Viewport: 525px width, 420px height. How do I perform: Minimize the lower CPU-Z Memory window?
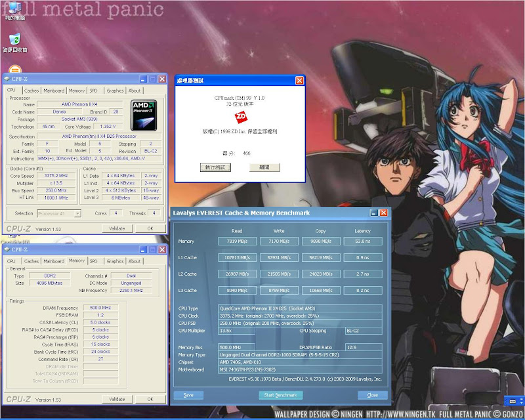pos(143,249)
